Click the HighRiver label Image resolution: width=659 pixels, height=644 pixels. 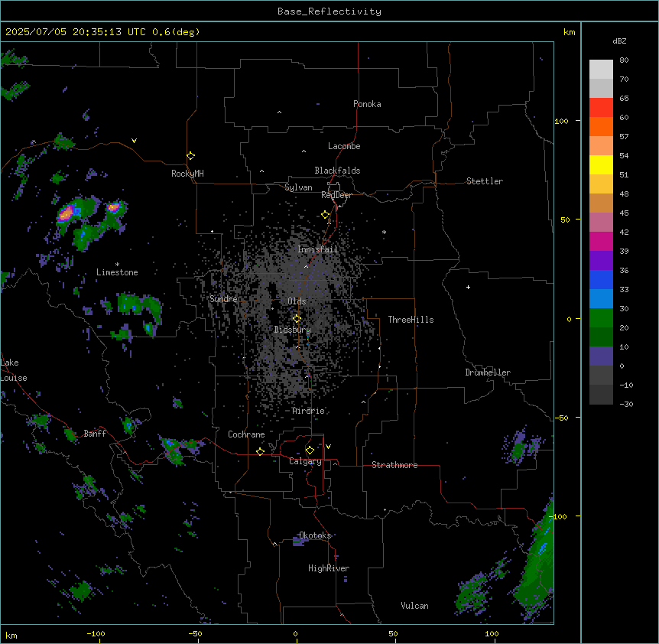pos(329,568)
